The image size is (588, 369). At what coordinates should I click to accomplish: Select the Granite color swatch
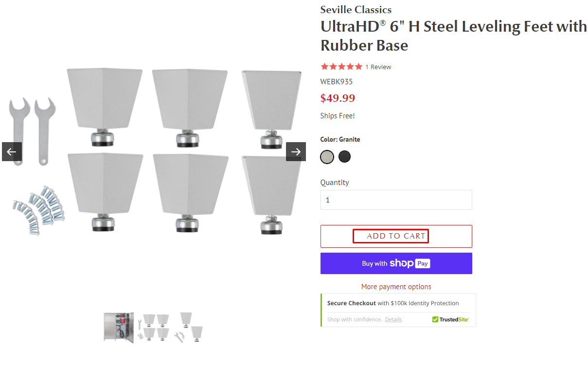pos(327,157)
